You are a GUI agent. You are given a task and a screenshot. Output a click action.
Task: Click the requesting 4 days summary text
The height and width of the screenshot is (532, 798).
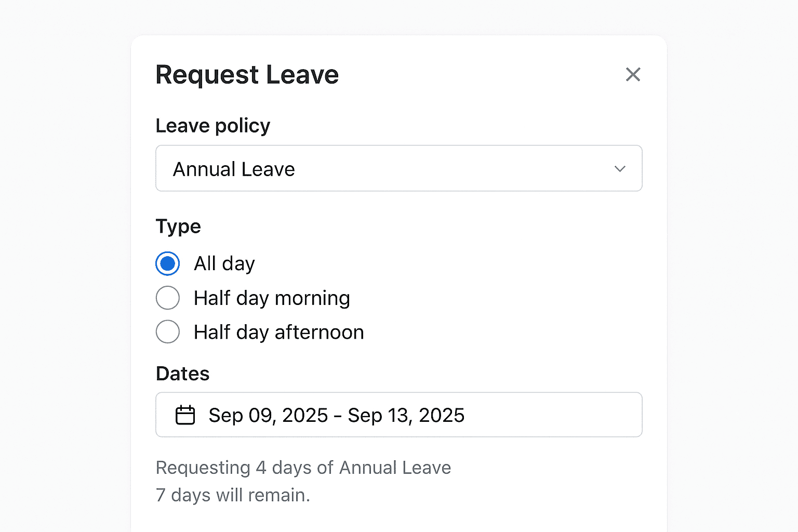click(x=303, y=468)
